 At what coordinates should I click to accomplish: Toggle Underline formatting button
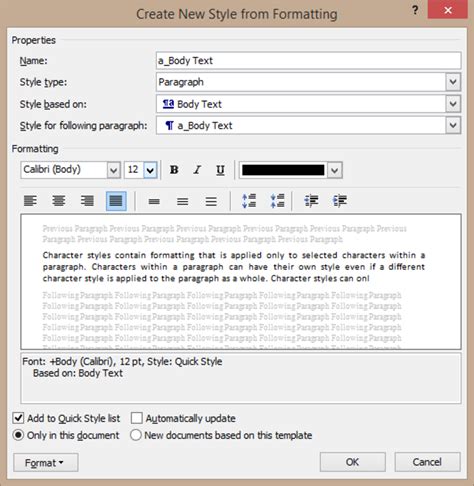pos(220,170)
